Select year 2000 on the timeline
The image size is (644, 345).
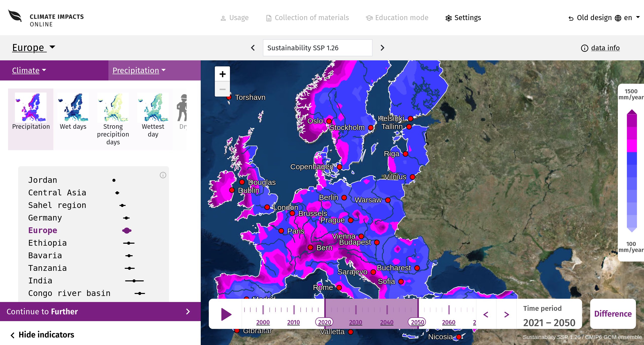pyautogui.click(x=263, y=322)
